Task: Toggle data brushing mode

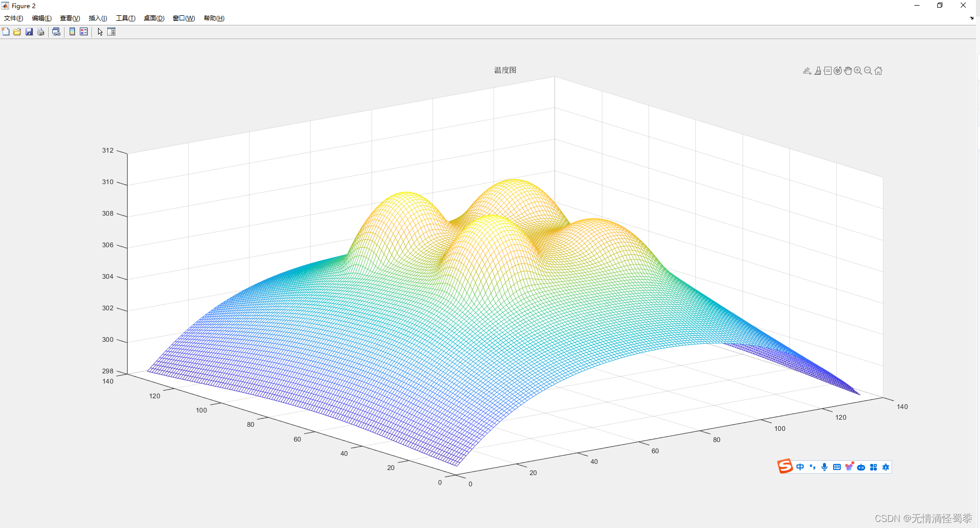Action: click(x=818, y=71)
